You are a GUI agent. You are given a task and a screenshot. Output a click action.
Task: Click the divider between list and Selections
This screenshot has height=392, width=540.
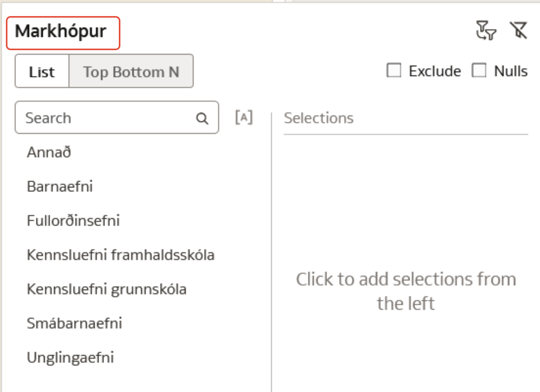coord(271,251)
